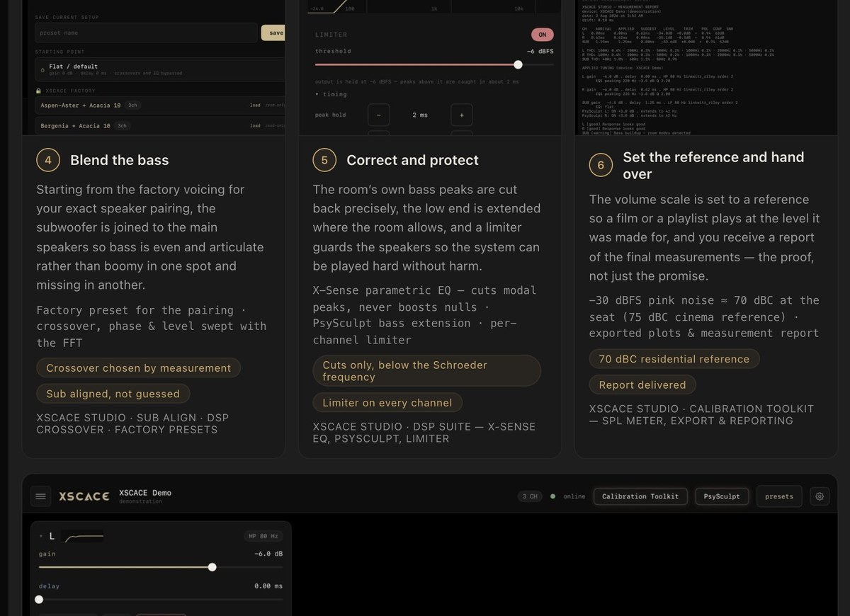Click the HP 80 Hz badge
Image resolution: width=850 pixels, height=616 pixels.
[263, 536]
